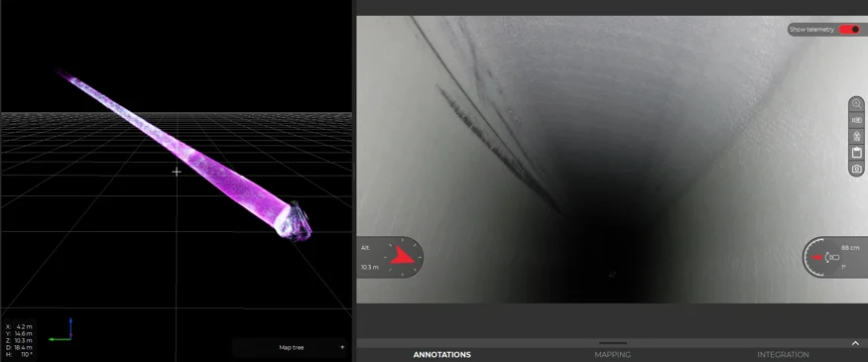Viewport: 868px width, 362px height.
Task: Expand the bottom panel using the chevron arrow
Action: coord(855,344)
